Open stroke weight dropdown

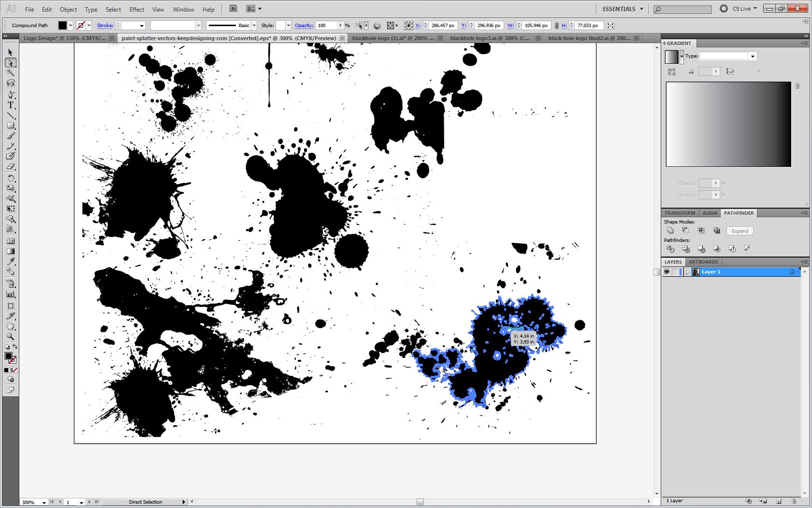[x=142, y=26]
